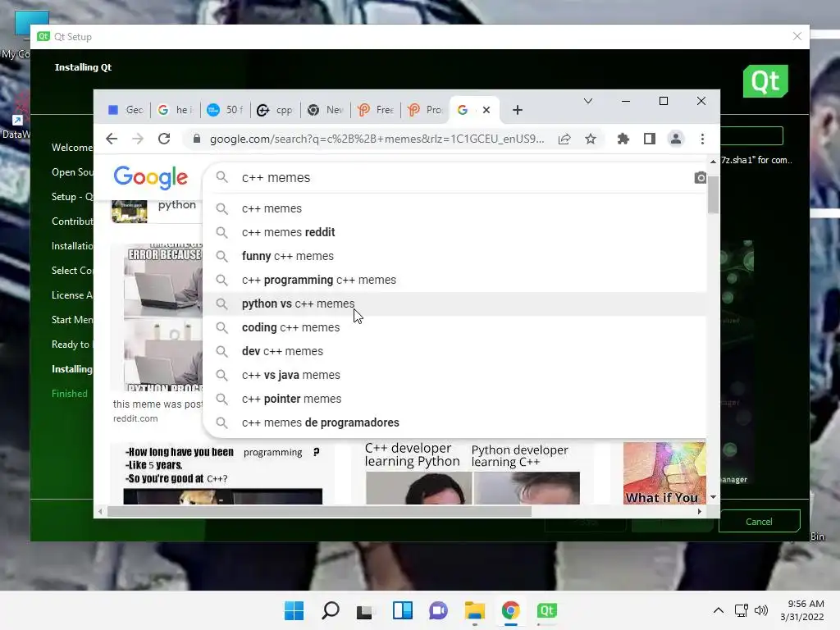
Task: Select the suggestion 'c++ memes reddit'
Action: [x=455, y=232]
